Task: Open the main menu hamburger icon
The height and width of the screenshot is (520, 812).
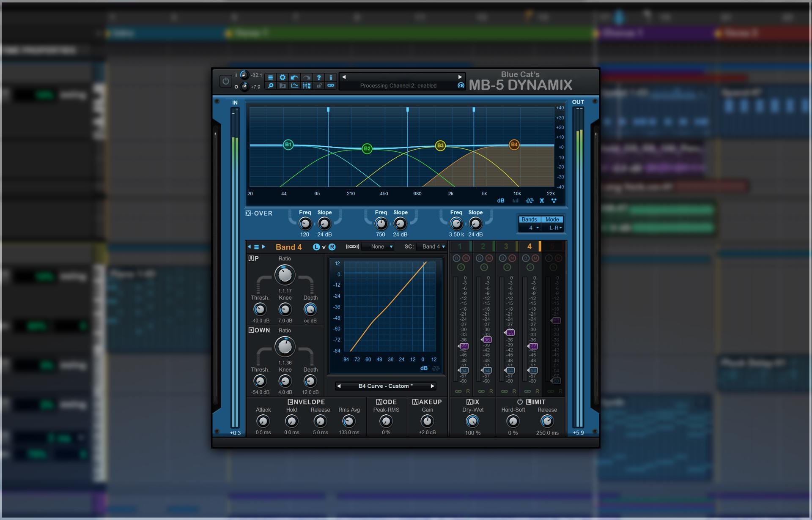Action: pos(271,77)
